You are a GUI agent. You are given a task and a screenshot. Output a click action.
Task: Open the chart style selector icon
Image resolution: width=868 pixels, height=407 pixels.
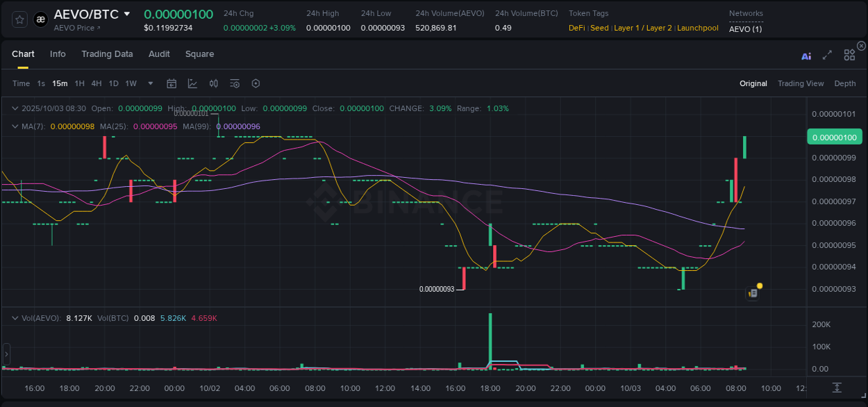click(192, 83)
